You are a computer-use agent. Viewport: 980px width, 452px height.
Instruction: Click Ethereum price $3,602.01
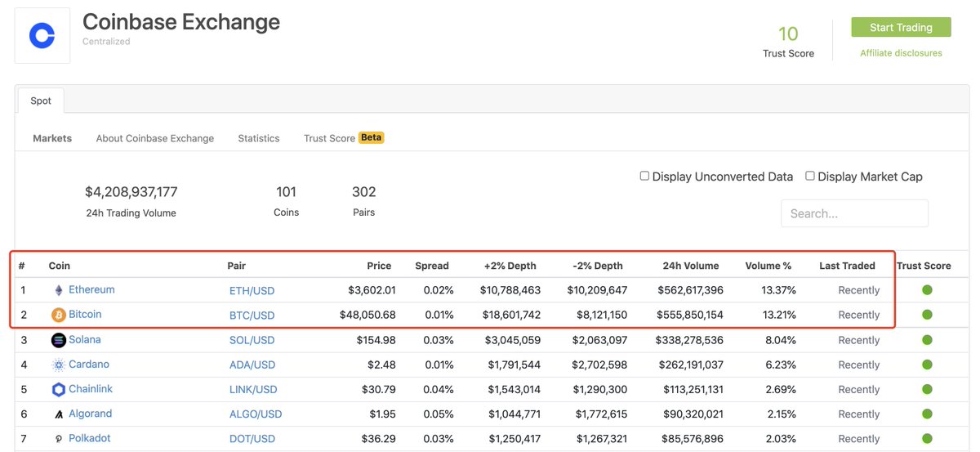coord(372,290)
